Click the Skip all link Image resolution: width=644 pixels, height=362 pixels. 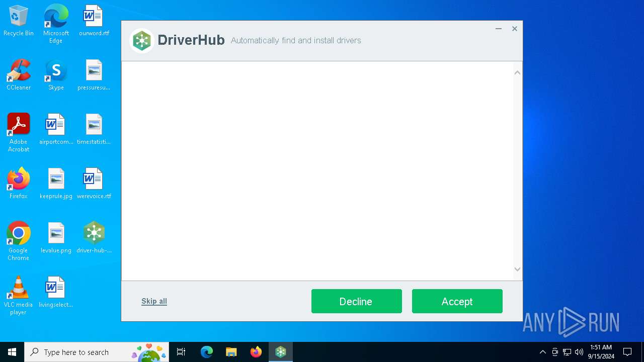point(154,301)
